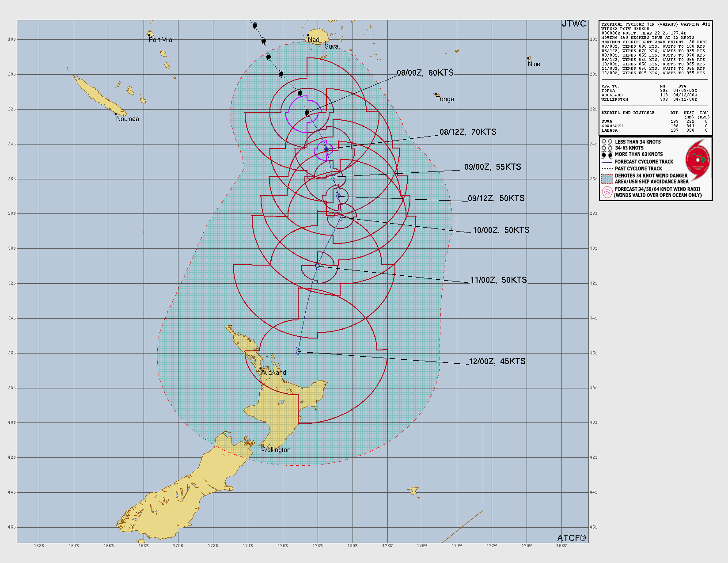The width and height of the screenshot is (728, 563).
Task: Click the Tonga location label
Action: click(445, 99)
